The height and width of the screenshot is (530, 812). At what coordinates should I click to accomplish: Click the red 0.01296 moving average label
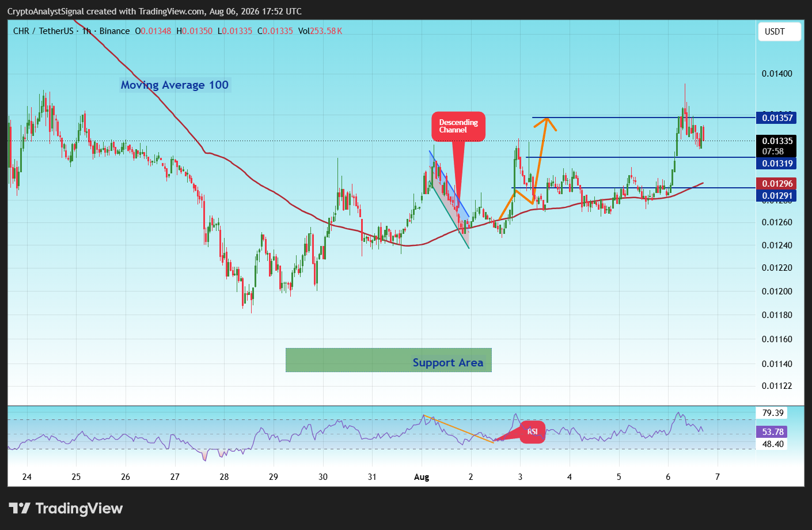click(x=777, y=184)
